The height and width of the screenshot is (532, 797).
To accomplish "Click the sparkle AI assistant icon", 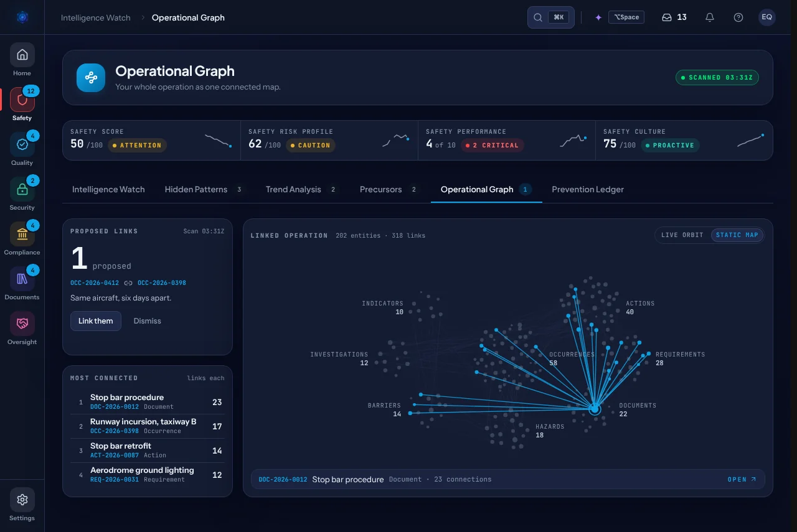I will [598, 17].
